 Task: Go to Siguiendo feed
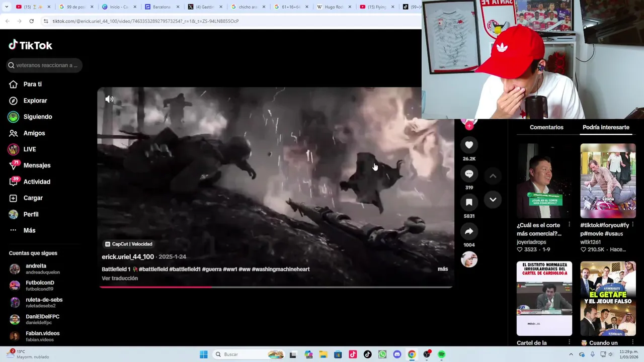coord(31,117)
